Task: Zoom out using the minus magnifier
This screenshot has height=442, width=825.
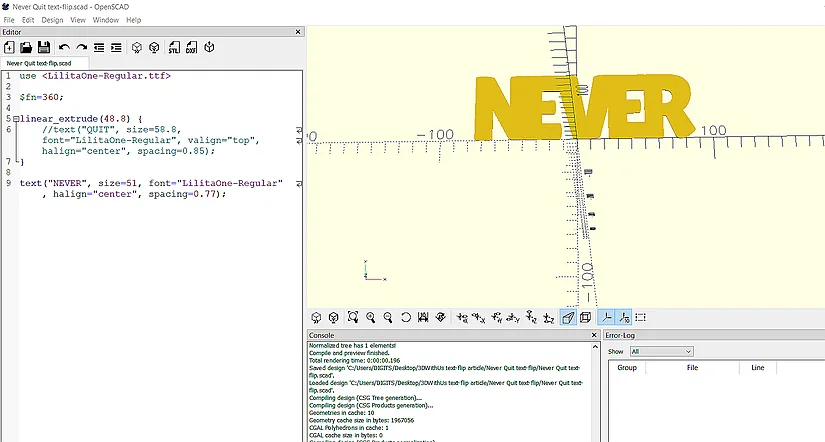Action: 388,317
